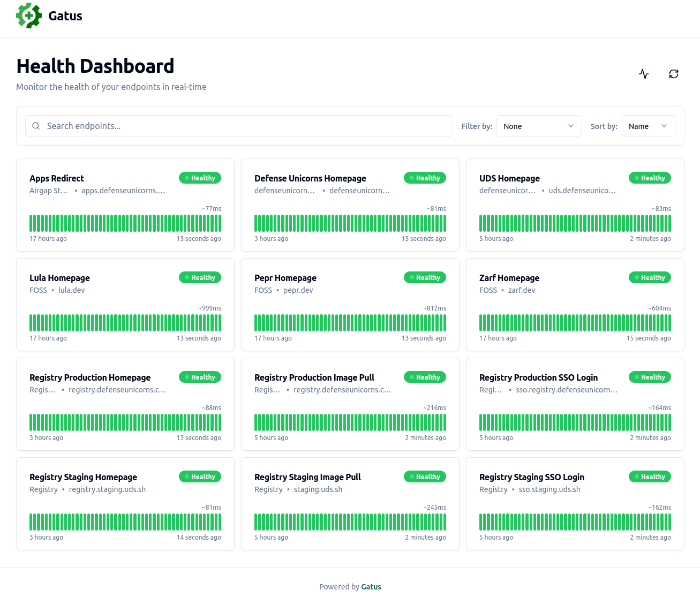
Task: Click the Gatus gear logo icon
Action: (29, 16)
